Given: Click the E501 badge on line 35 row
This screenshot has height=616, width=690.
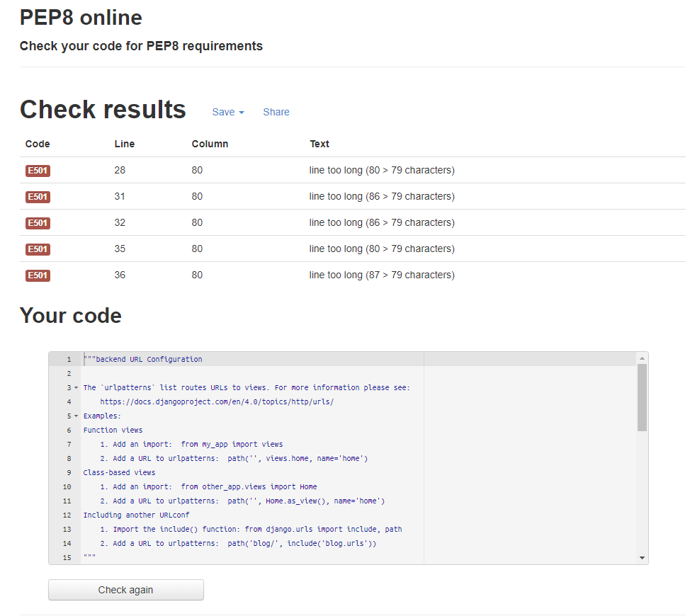Looking at the screenshot, I should [x=38, y=249].
